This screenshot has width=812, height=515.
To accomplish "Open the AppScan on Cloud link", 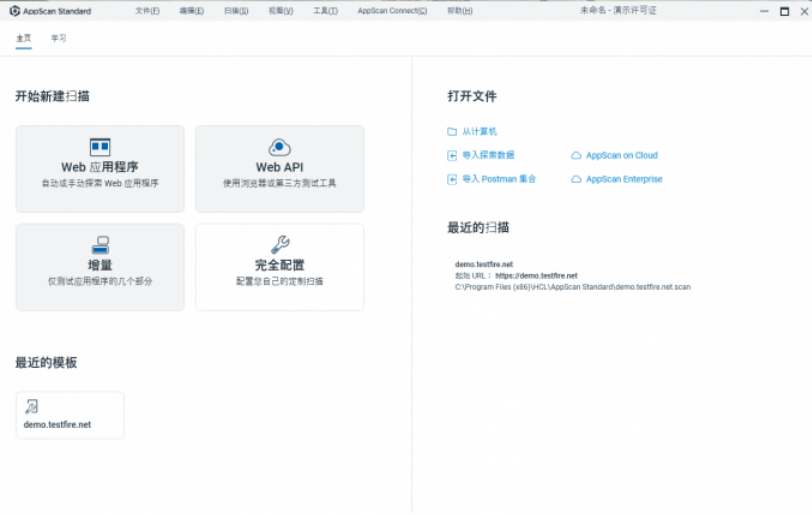I will pos(622,155).
